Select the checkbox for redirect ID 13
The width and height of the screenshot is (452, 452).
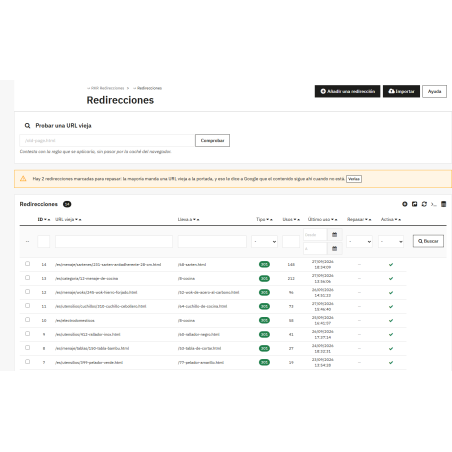click(x=27, y=278)
